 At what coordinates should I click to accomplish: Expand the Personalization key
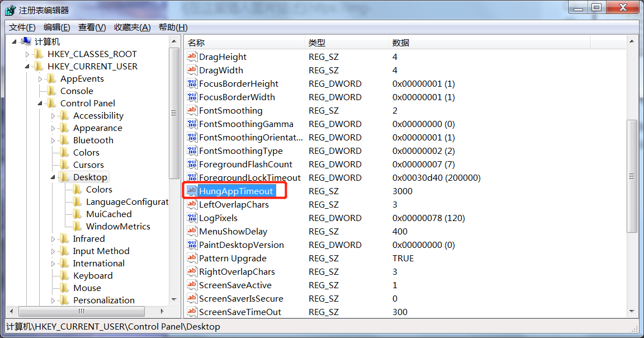[x=53, y=301]
